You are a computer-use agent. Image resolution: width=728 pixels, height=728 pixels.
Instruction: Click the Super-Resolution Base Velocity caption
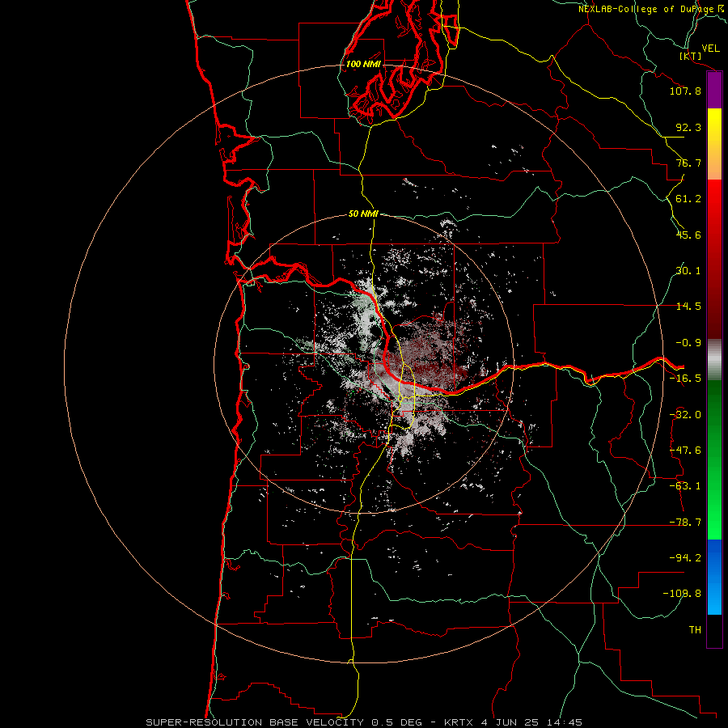pyautogui.click(x=364, y=722)
